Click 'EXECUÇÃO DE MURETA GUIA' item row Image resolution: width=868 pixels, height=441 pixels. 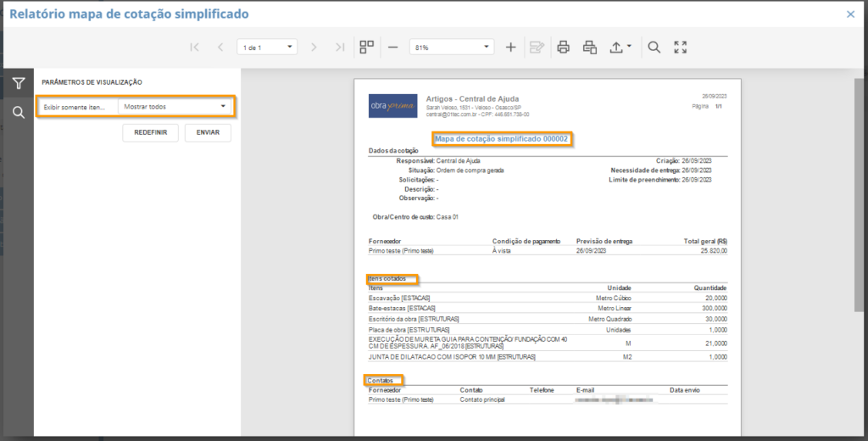point(548,343)
